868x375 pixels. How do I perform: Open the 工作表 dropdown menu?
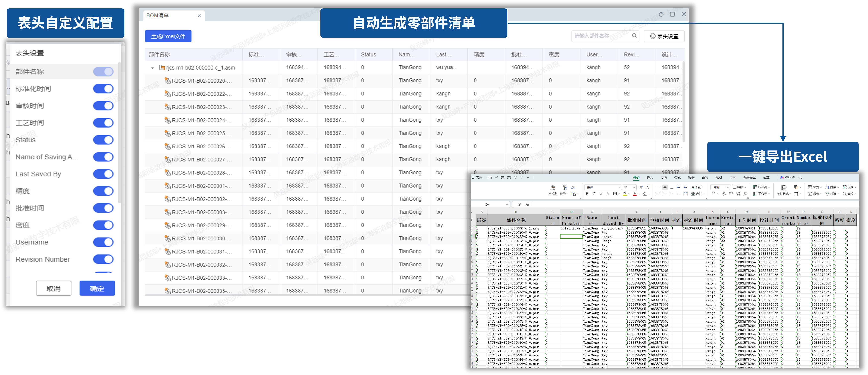tap(762, 194)
